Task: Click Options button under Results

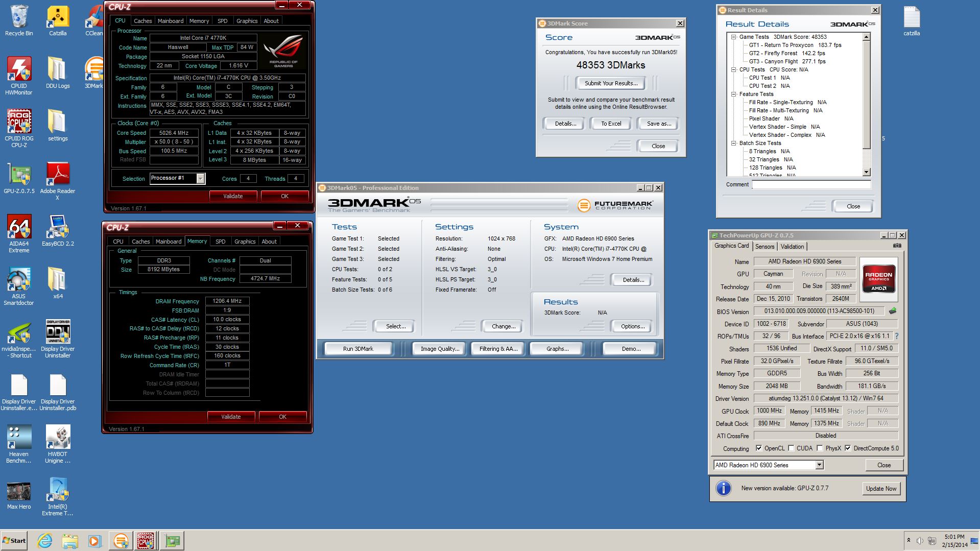Action: coord(633,326)
